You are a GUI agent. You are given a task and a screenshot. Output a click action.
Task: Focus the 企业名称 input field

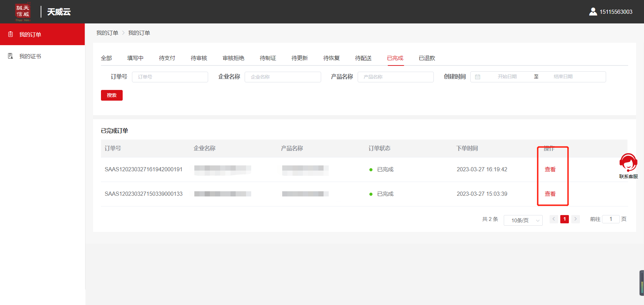(x=283, y=77)
